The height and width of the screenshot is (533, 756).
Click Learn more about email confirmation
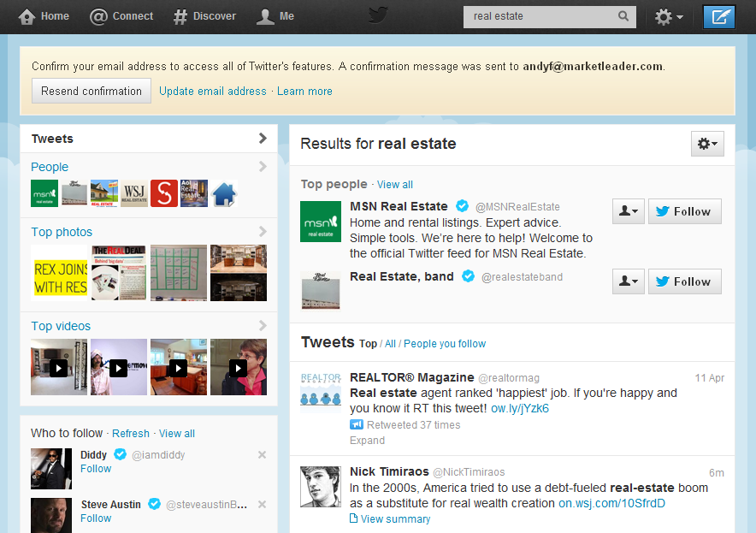pos(304,92)
